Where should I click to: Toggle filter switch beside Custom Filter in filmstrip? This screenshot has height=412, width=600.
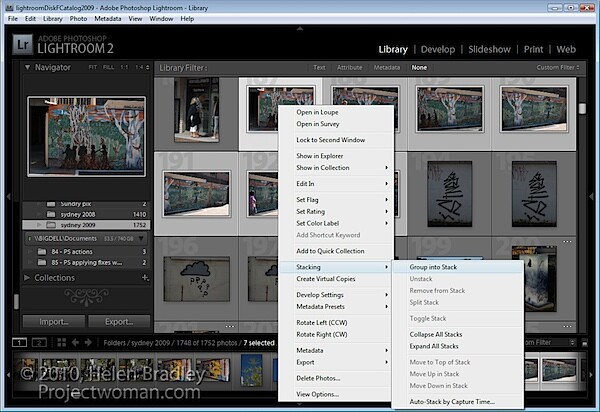[584, 343]
